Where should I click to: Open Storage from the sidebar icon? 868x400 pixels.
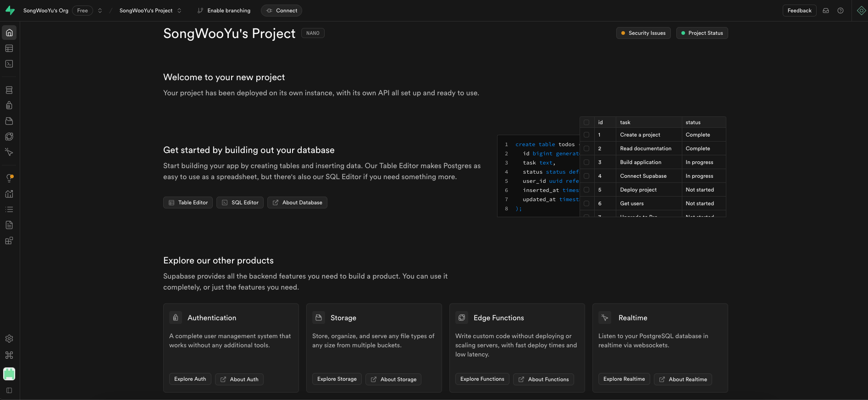point(9,121)
